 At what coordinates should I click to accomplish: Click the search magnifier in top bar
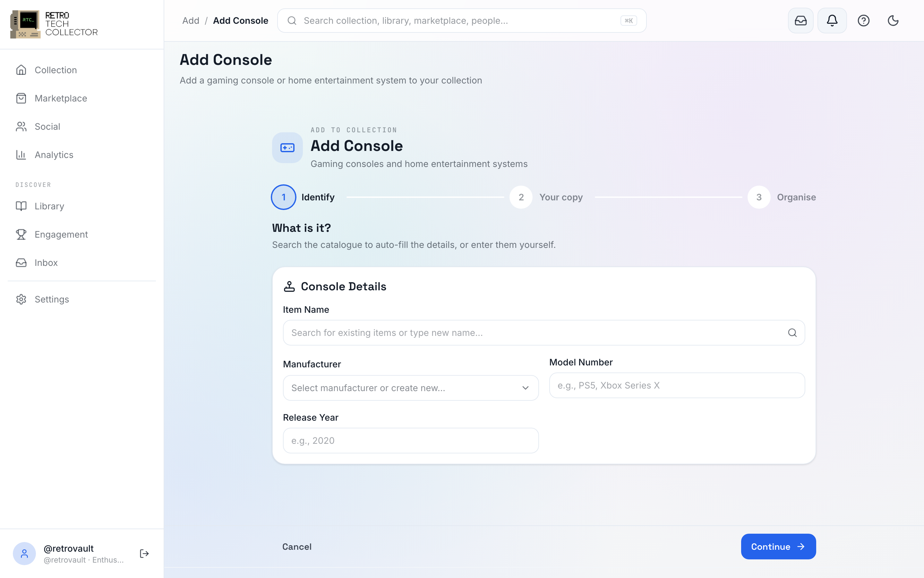click(292, 21)
